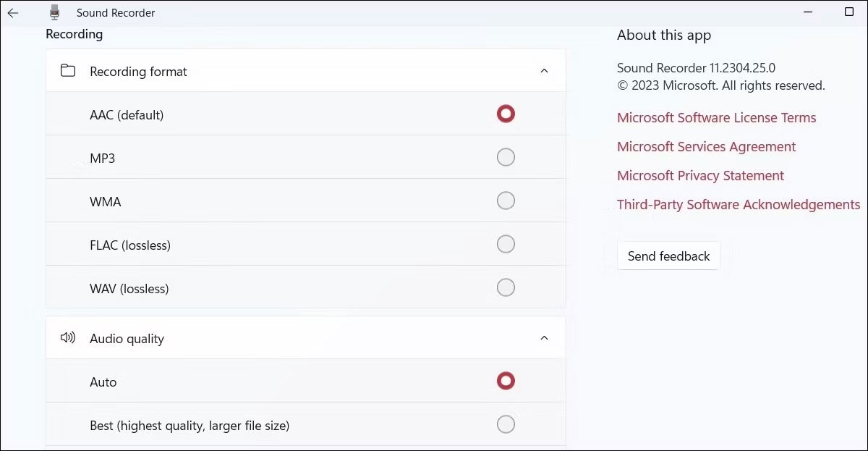
Task: Click the Sound Recorder microphone app icon
Action: point(55,12)
